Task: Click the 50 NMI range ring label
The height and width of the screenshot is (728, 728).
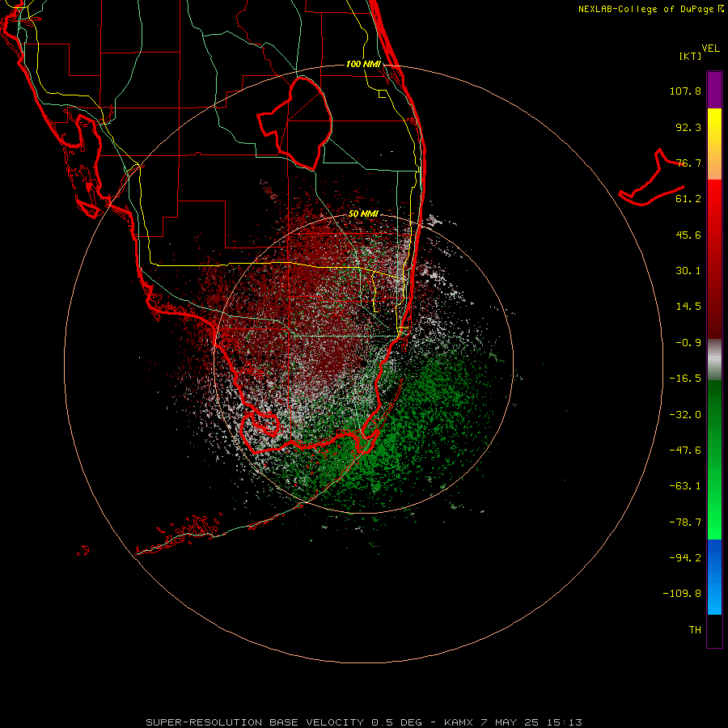Action: tap(363, 214)
